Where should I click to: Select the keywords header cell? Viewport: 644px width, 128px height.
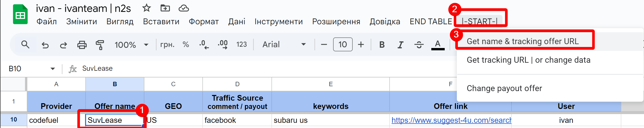click(331, 101)
